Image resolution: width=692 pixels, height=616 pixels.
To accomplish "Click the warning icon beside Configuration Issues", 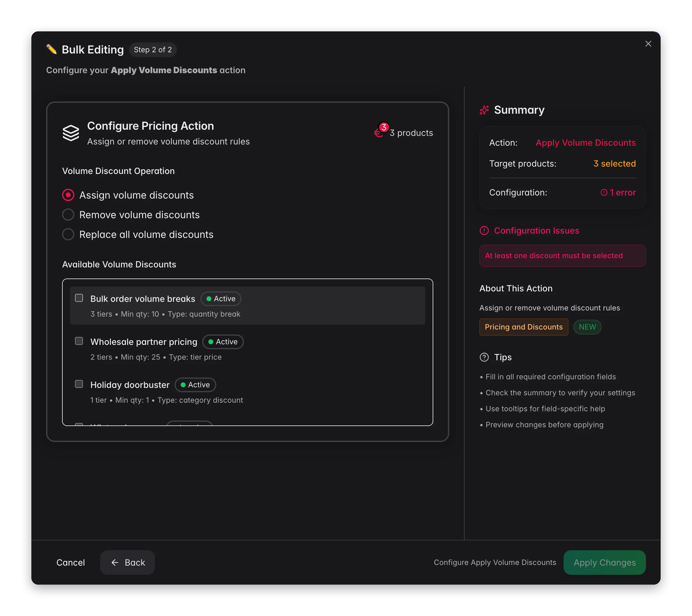I will coord(484,231).
